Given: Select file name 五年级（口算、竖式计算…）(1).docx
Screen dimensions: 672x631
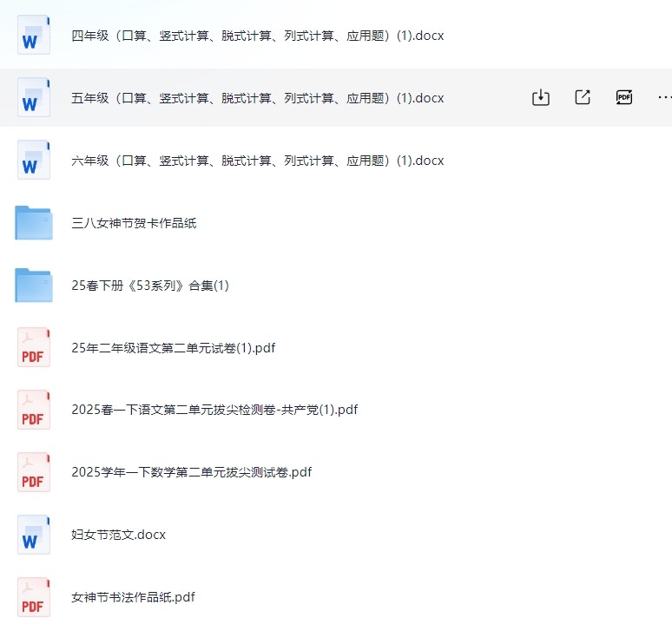Looking at the screenshot, I should [x=258, y=98].
